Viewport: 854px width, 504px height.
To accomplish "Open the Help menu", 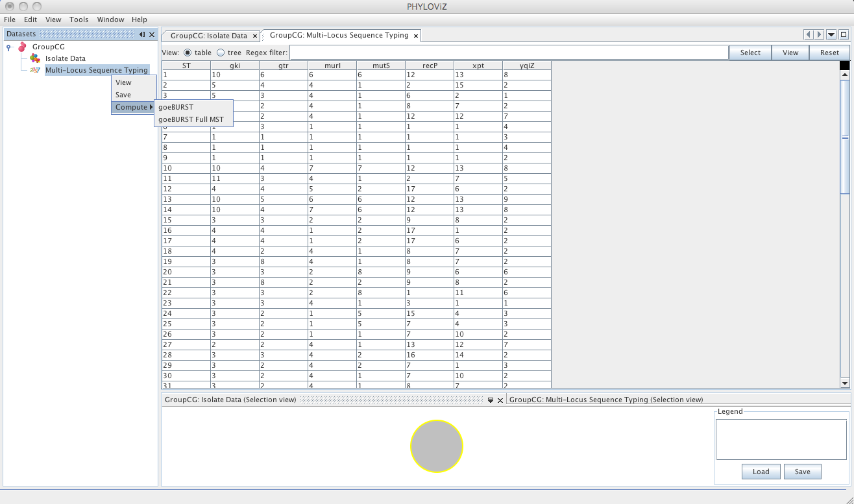I will pos(140,19).
